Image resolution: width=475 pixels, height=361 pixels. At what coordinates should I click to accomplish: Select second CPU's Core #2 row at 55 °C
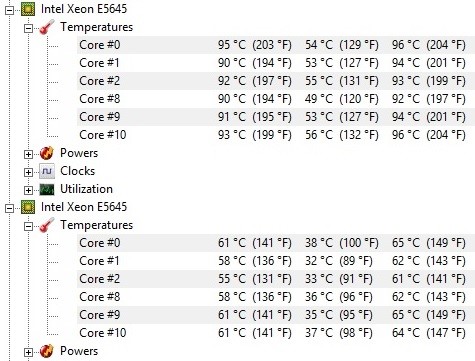[276, 279]
